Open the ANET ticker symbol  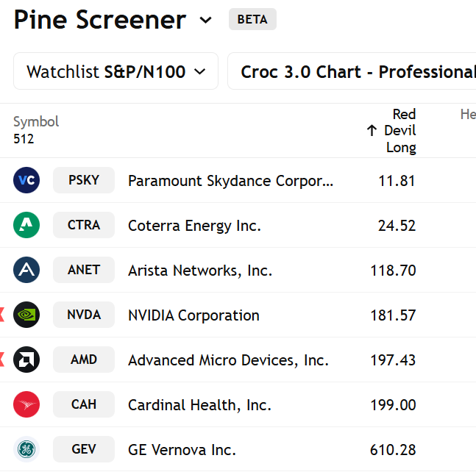[84, 270]
